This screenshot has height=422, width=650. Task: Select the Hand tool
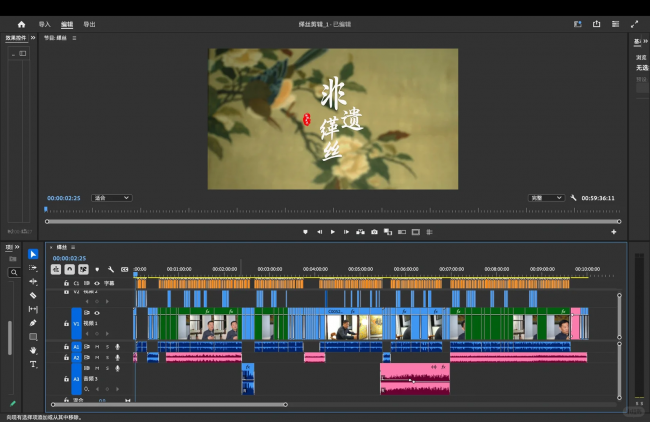tap(33, 351)
